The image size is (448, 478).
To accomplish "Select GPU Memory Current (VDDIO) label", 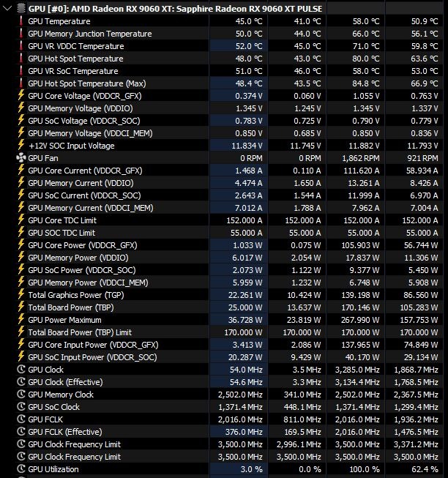I will pyautogui.click(x=81, y=183).
